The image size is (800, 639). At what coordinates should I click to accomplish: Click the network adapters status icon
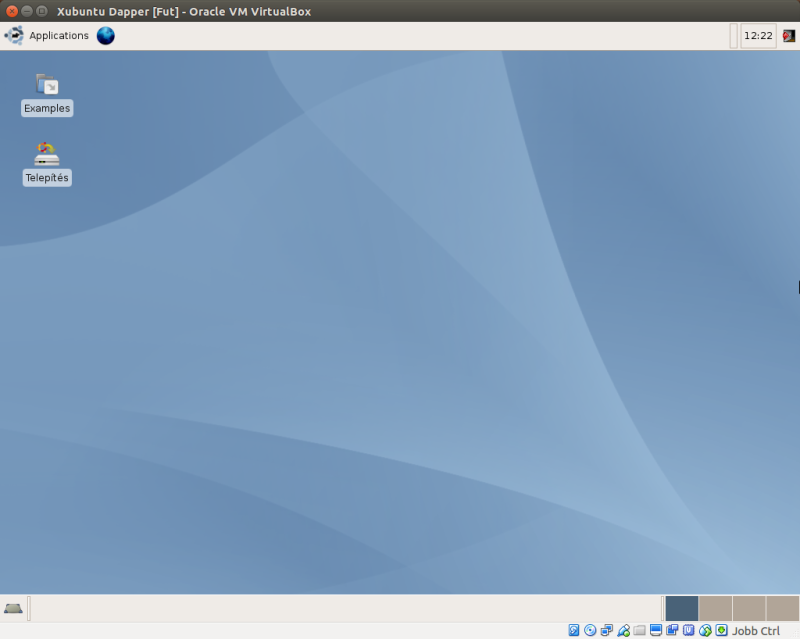pyautogui.click(x=607, y=630)
